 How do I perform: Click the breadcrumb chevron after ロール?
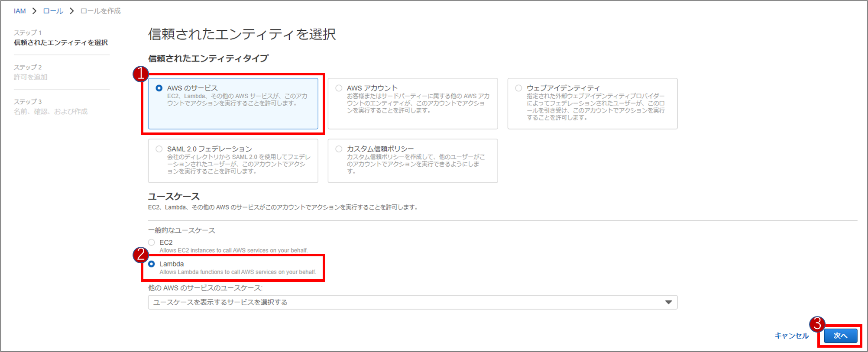pyautogui.click(x=72, y=11)
